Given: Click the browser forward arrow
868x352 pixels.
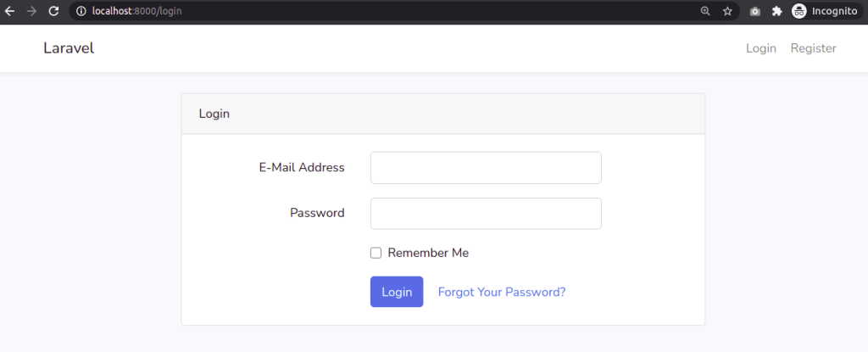Looking at the screenshot, I should (x=32, y=12).
